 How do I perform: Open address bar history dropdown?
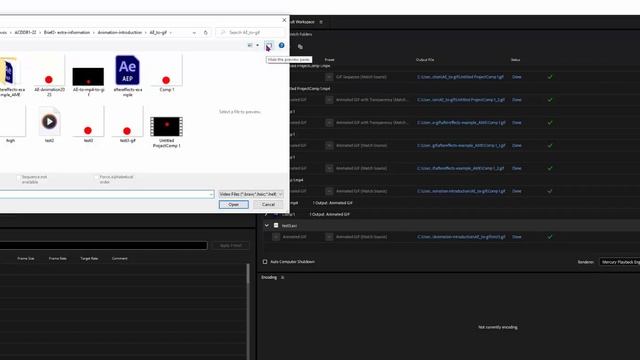coord(194,32)
